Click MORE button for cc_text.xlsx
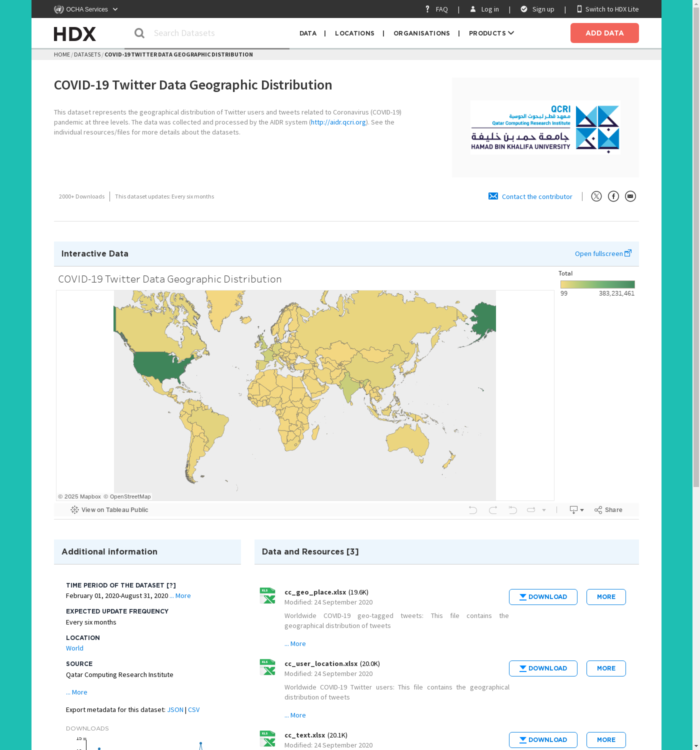This screenshot has height=750, width=700. coord(606,740)
